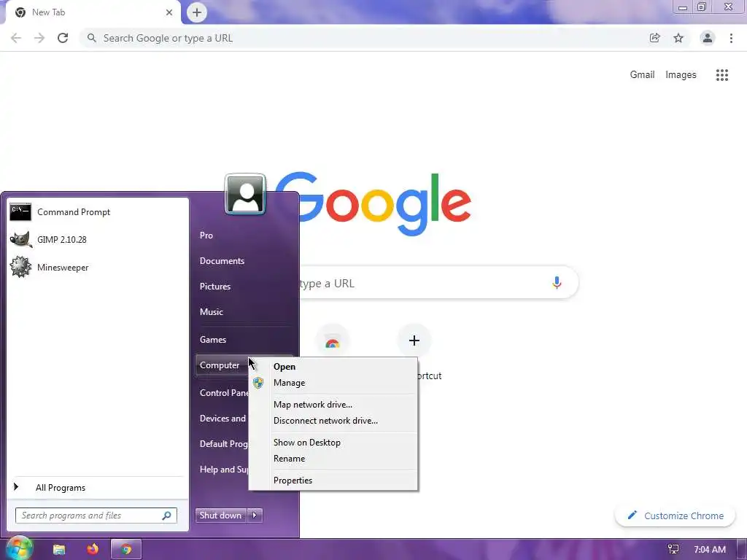Image resolution: width=747 pixels, height=560 pixels.
Task: Click the Add shortcut plus icon
Action: pyautogui.click(x=414, y=341)
